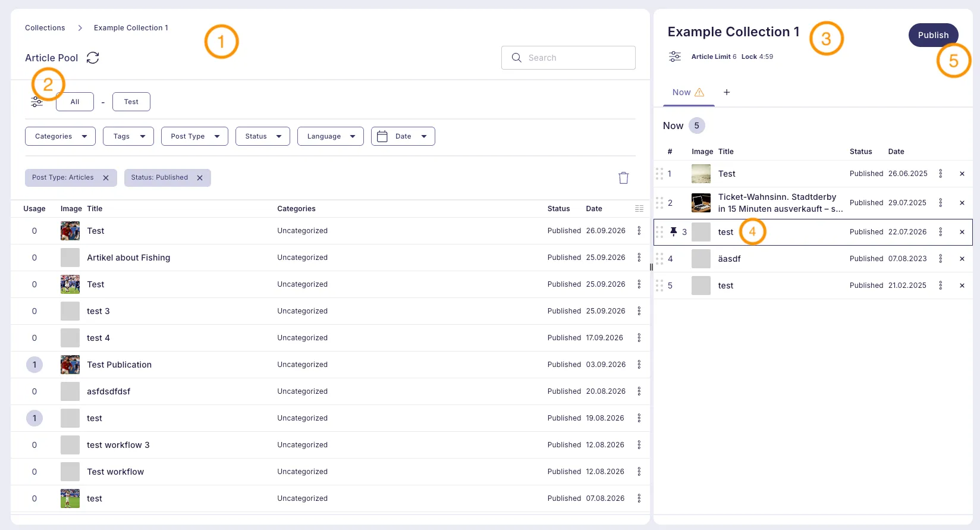Go to Collections in the breadcrumb
The height and width of the screenshot is (530, 980).
click(x=45, y=28)
